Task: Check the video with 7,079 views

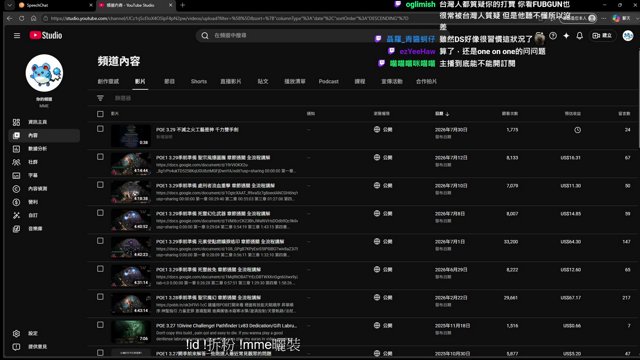Action: pos(100,185)
